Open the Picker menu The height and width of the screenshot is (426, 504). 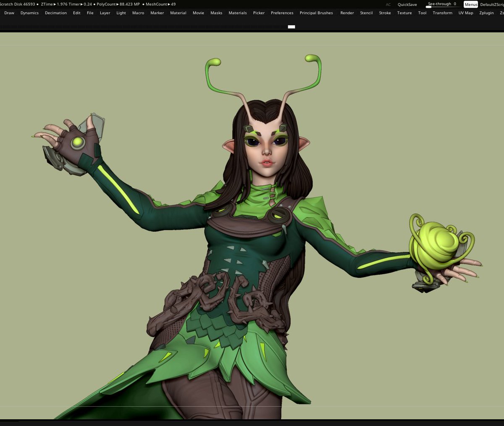pyautogui.click(x=259, y=13)
